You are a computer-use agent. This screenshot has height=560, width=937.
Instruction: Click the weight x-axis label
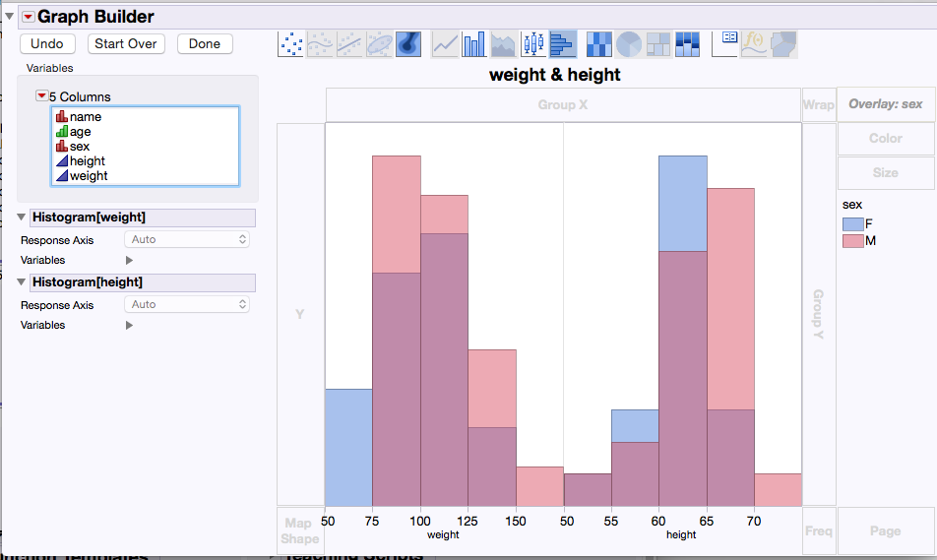(443, 534)
